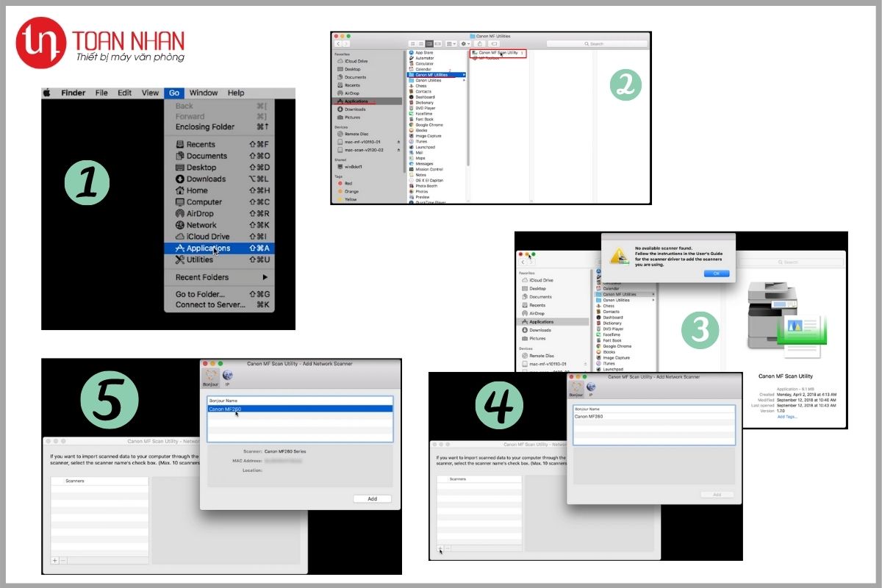Screen dimensions: 882x588
Task: Switch Canon MF Utilities window to column view
Action: 429,44
